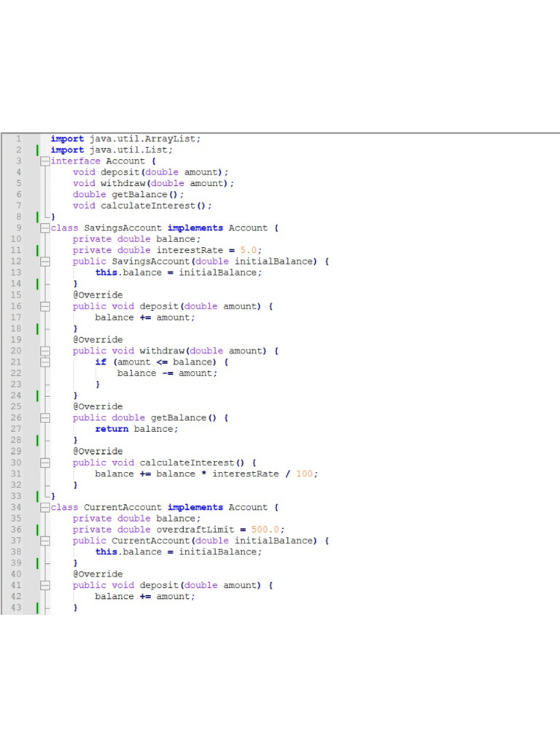Click line number 31 in the gutter
This screenshot has width=560, height=747.
[16, 473]
